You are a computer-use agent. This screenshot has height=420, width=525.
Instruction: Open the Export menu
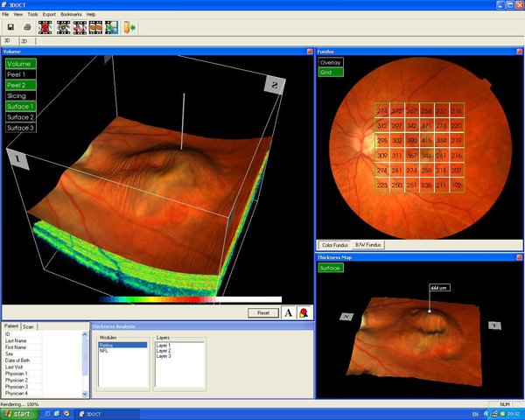[49, 14]
